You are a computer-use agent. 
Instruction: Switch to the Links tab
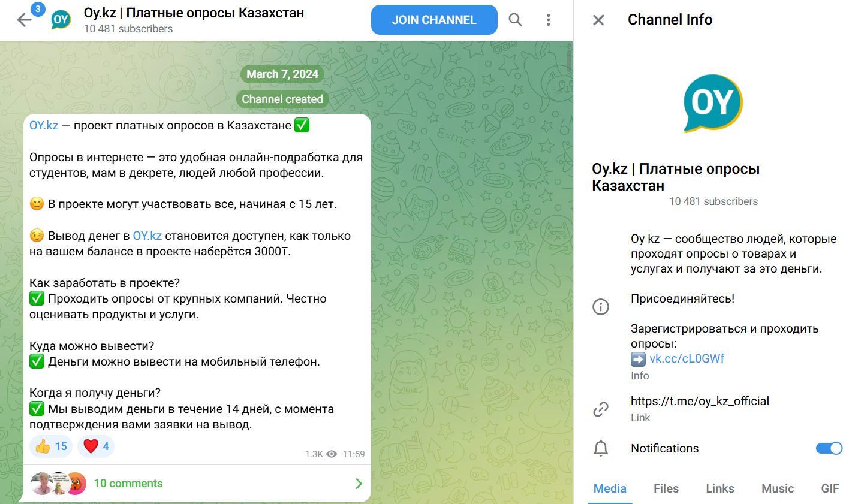[719, 488]
